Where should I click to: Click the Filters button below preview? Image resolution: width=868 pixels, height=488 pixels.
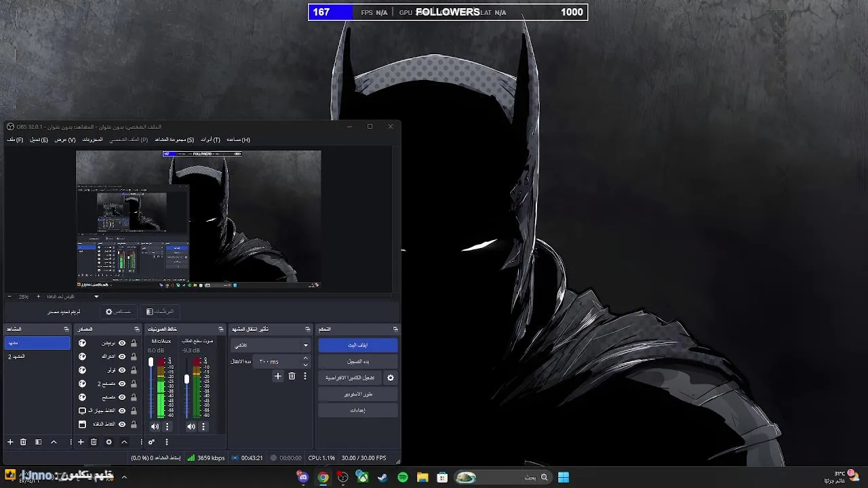160,312
